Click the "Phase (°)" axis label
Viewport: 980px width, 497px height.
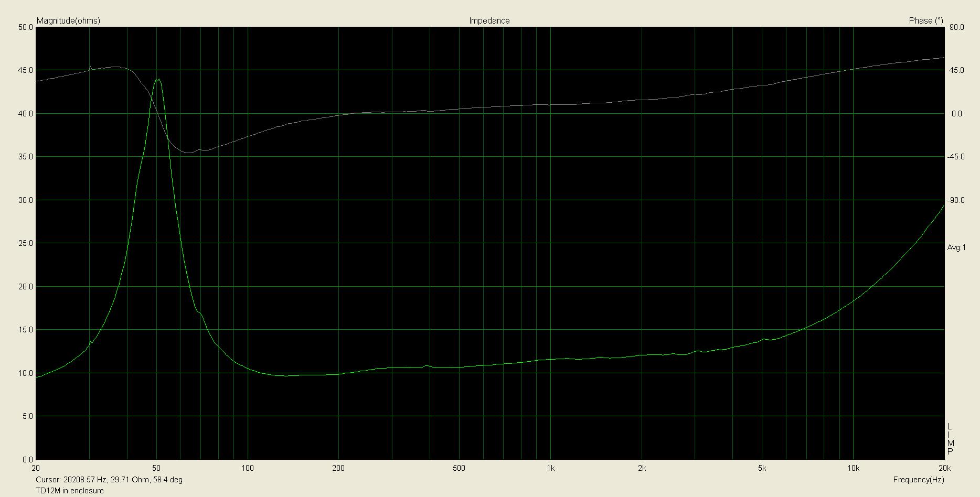click(x=925, y=21)
